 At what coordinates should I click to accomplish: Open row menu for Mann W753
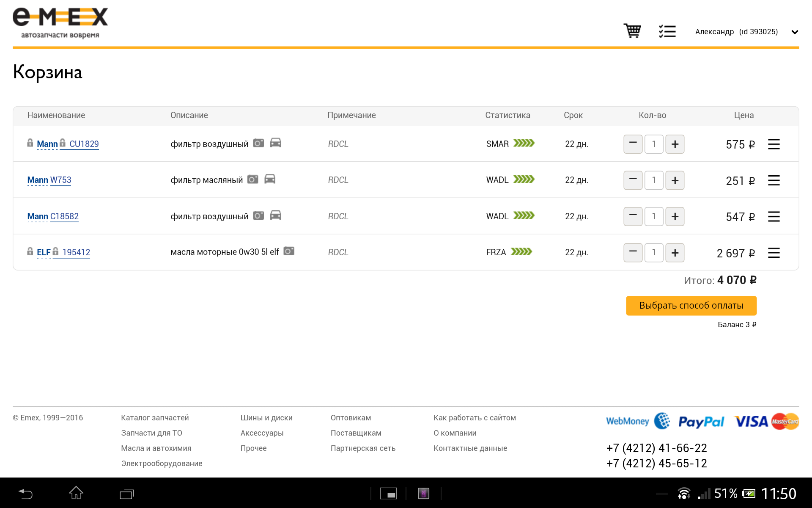774,180
